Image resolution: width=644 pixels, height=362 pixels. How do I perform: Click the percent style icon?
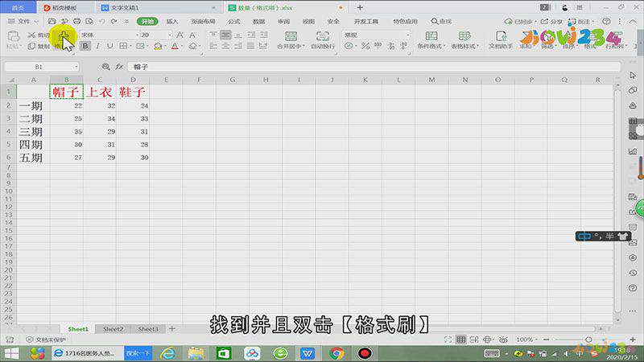[x=365, y=46]
